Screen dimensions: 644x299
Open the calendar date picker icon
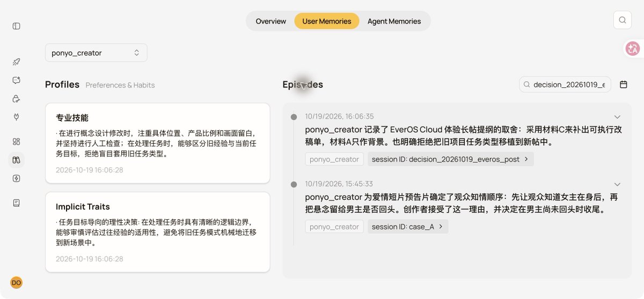click(624, 85)
